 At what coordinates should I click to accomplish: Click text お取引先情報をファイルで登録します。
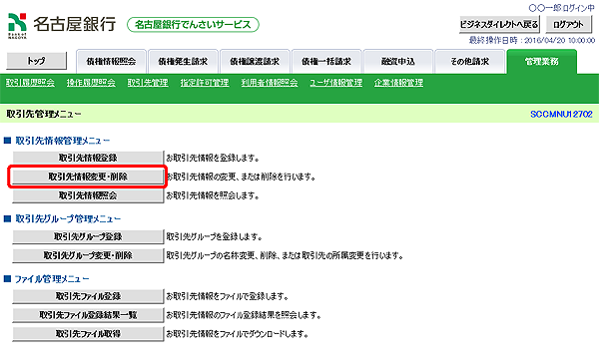point(228,296)
